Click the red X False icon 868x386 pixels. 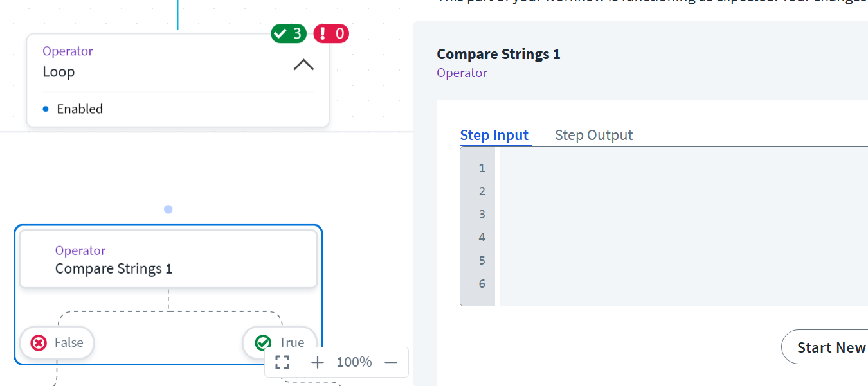39,342
